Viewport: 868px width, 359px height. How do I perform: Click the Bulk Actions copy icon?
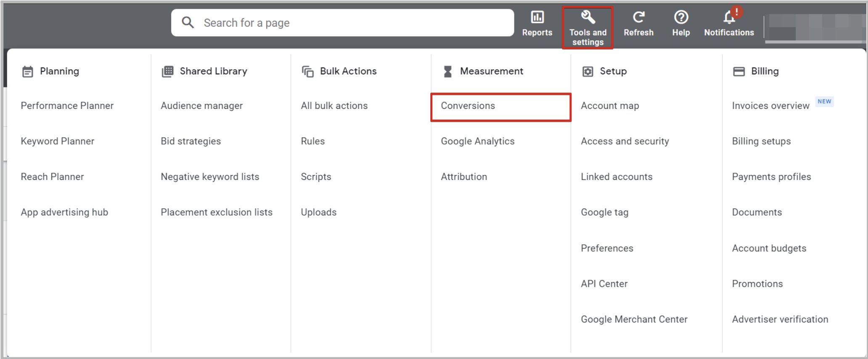pos(307,71)
